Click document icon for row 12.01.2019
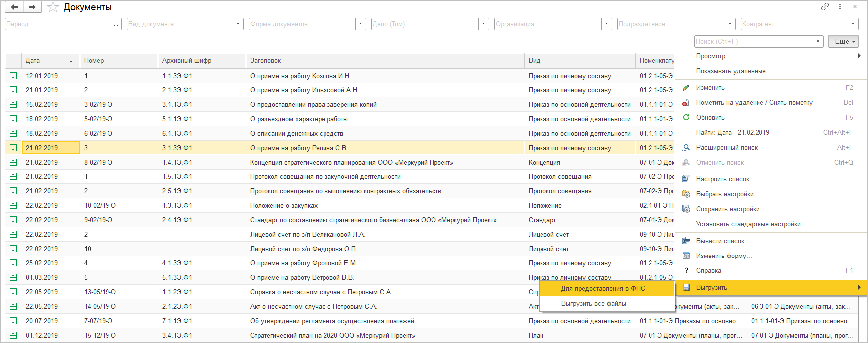The width and height of the screenshot is (868, 343). coord(13,76)
